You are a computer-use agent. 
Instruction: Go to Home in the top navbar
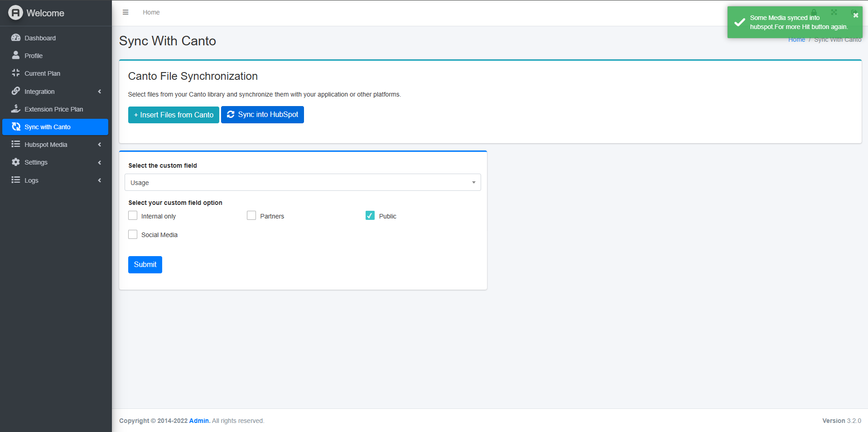151,12
